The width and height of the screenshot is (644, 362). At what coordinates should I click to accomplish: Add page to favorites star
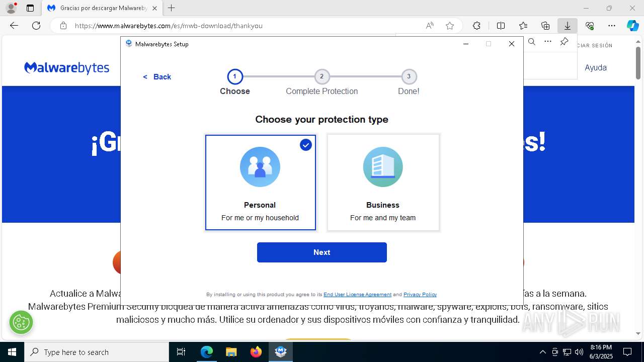pos(450,26)
